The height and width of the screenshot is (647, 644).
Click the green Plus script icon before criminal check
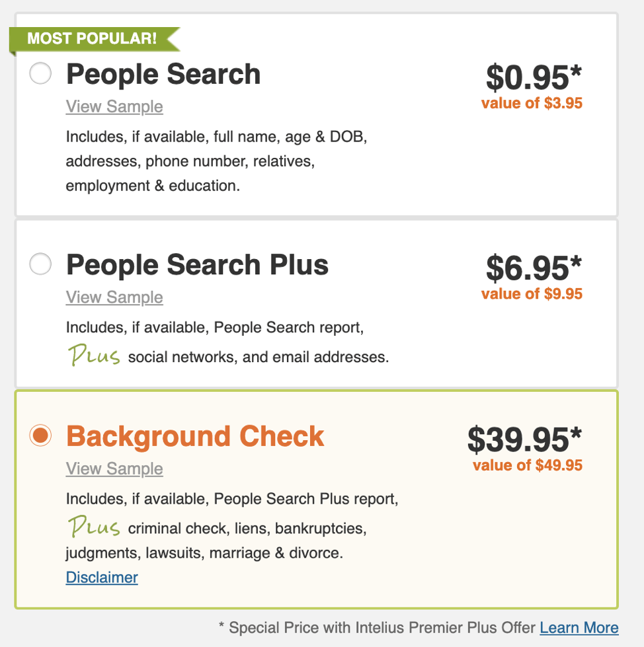95,527
